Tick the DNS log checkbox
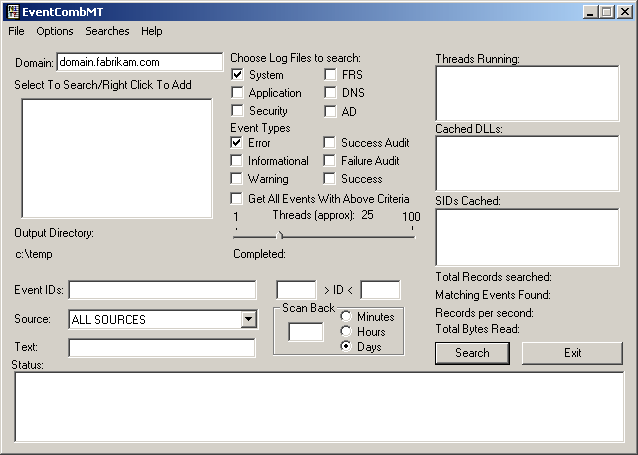The image size is (638, 455). (330, 93)
